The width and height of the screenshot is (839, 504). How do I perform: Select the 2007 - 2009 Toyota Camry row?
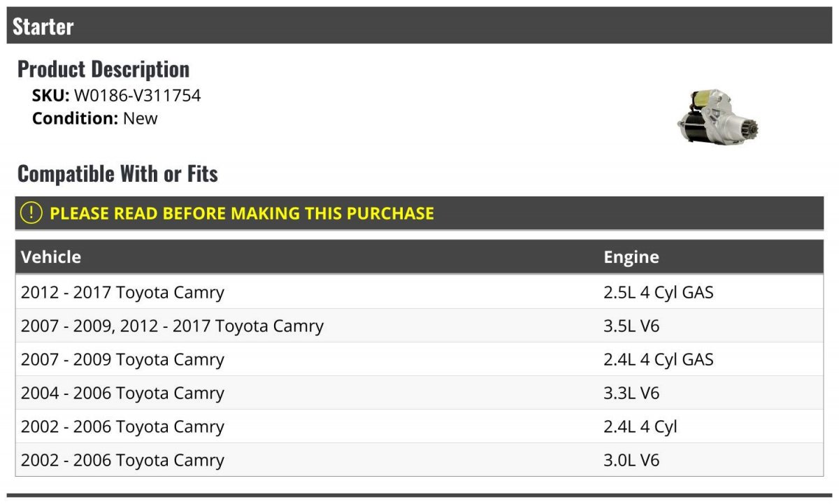pyautogui.click(x=419, y=359)
